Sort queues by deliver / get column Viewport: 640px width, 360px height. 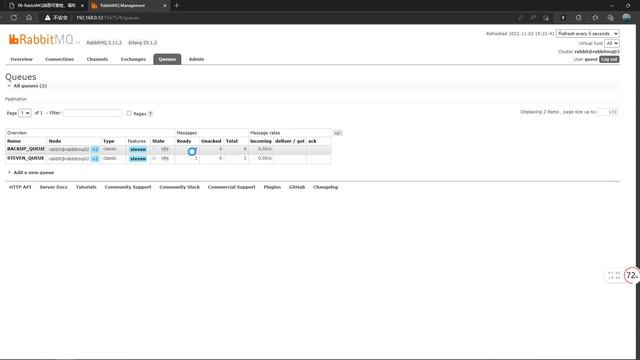click(290, 141)
